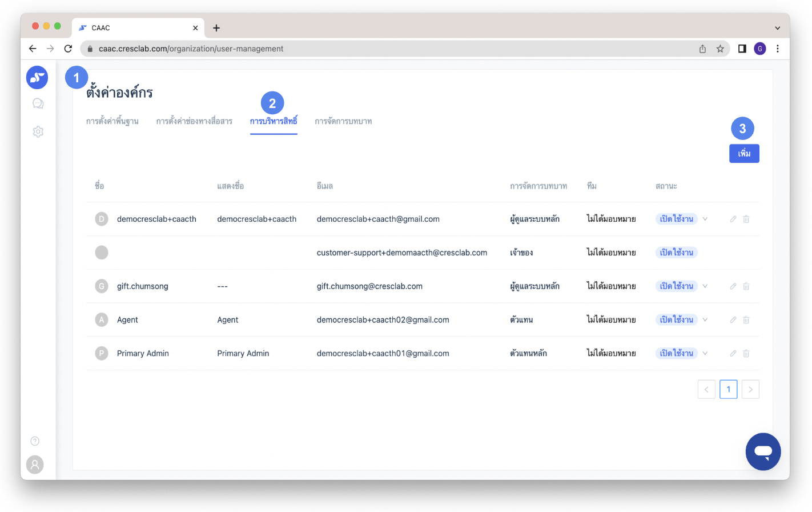This screenshot has width=812, height=512.
Task: Expand status dropdown for democresclab+caacth
Action: [705, 219]
